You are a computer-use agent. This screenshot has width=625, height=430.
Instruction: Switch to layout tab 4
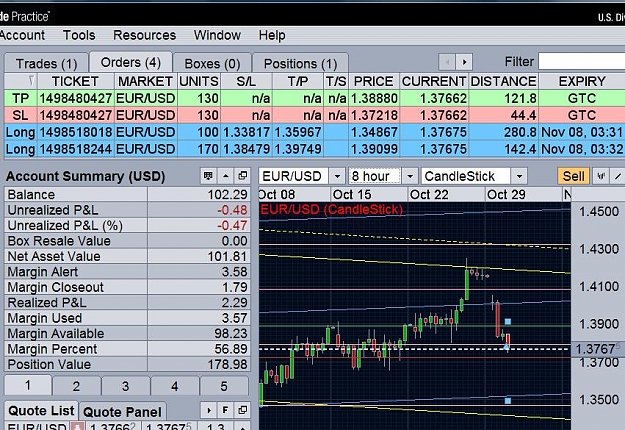pyautogui.click(x=174, y=386)
